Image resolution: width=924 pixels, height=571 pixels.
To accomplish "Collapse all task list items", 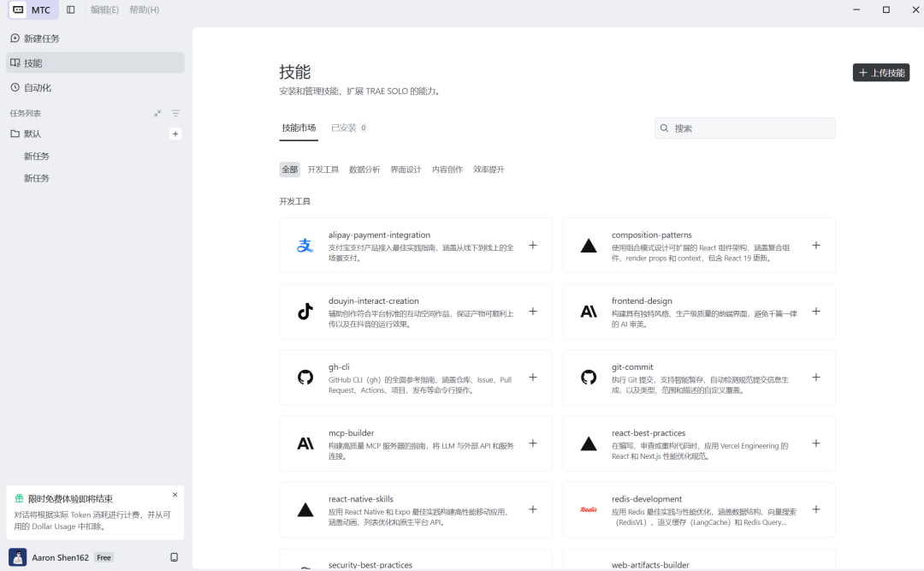I will (x=157, y=113).
